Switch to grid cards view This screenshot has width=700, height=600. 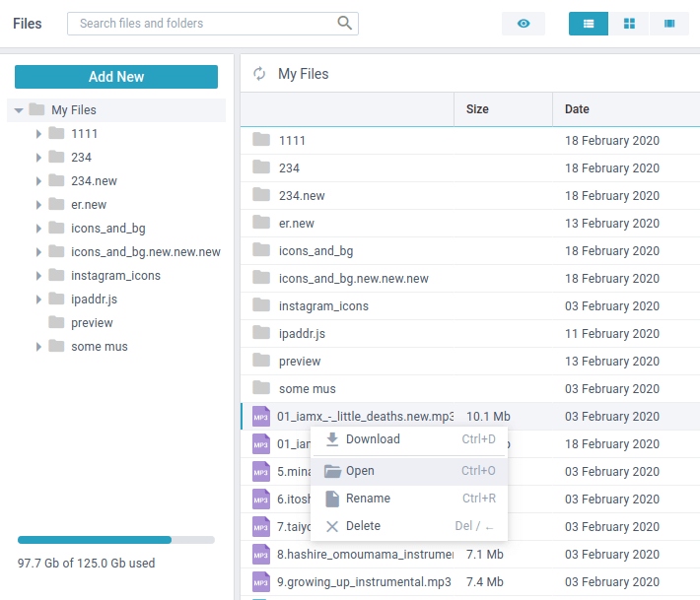coord(629,24)
